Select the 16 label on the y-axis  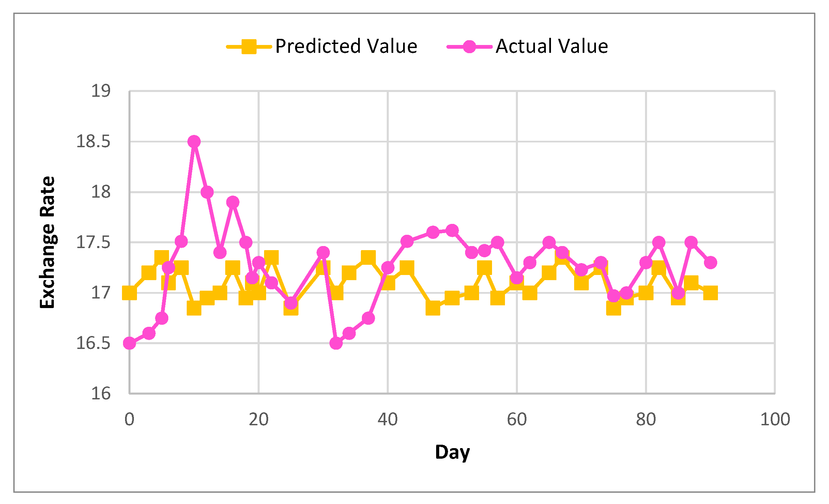coord(101,394)
